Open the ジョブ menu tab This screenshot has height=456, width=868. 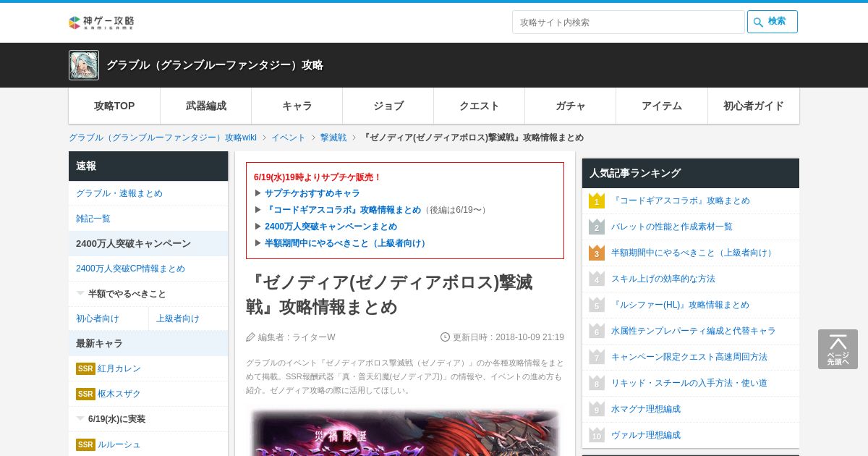click(x=388, y=106)
